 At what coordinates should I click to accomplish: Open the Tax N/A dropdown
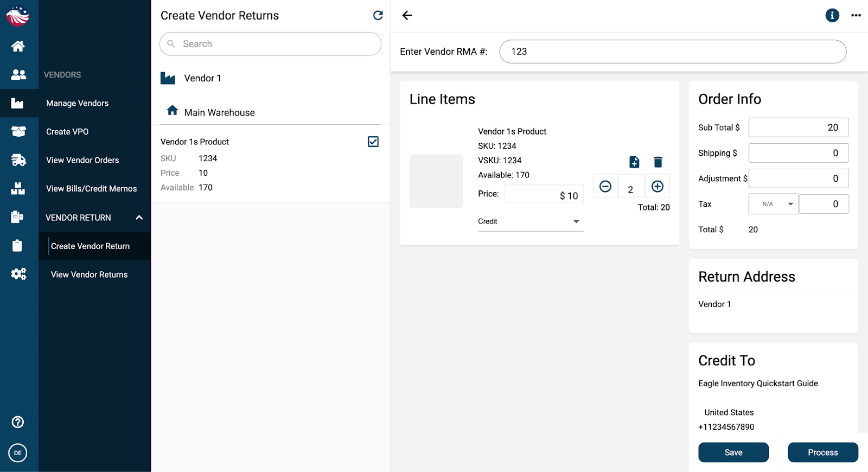773,204
